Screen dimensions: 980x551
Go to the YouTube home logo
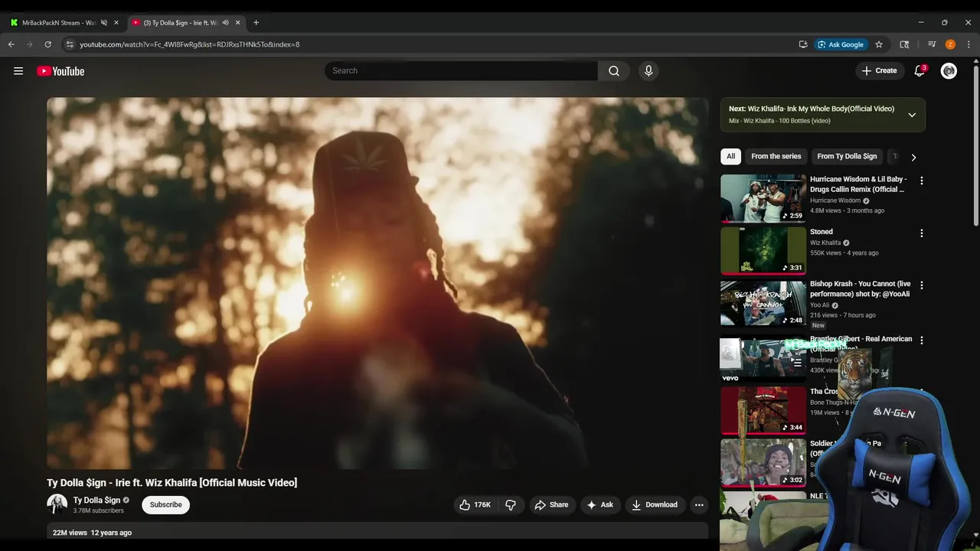pos(60,71)
